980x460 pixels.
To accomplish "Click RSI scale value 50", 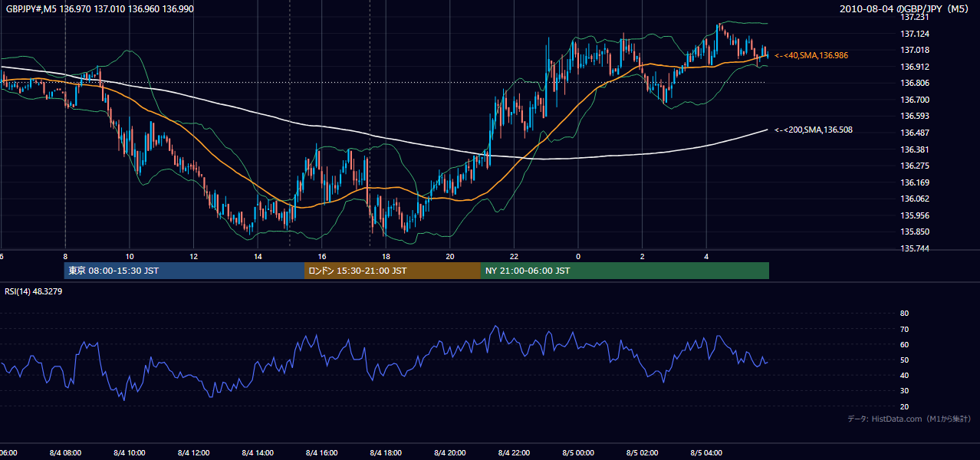I will point(904,360).
